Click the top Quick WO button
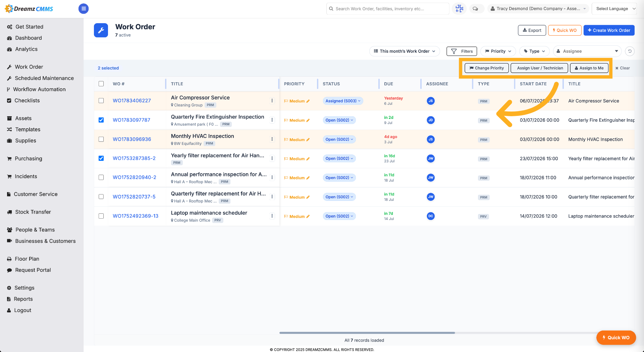The image size is (644, 352). click(x=565, y=30)
